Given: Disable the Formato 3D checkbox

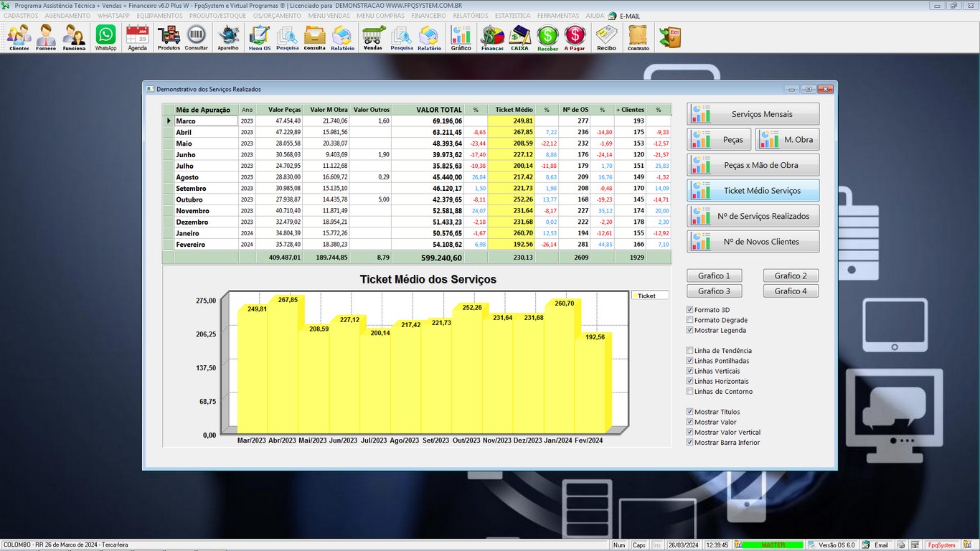Looking at the screenshot, I should (x=690, y=310).
